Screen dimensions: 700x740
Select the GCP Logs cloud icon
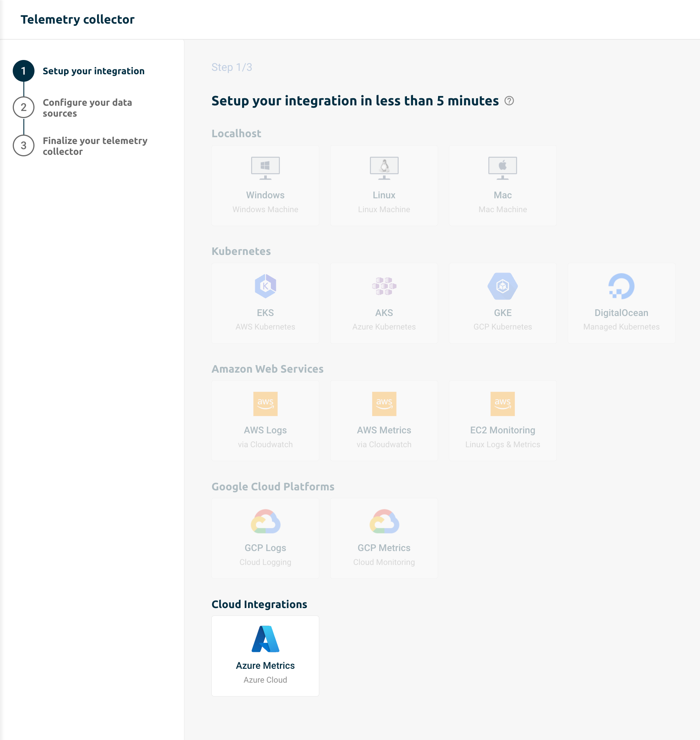(265, 521)
